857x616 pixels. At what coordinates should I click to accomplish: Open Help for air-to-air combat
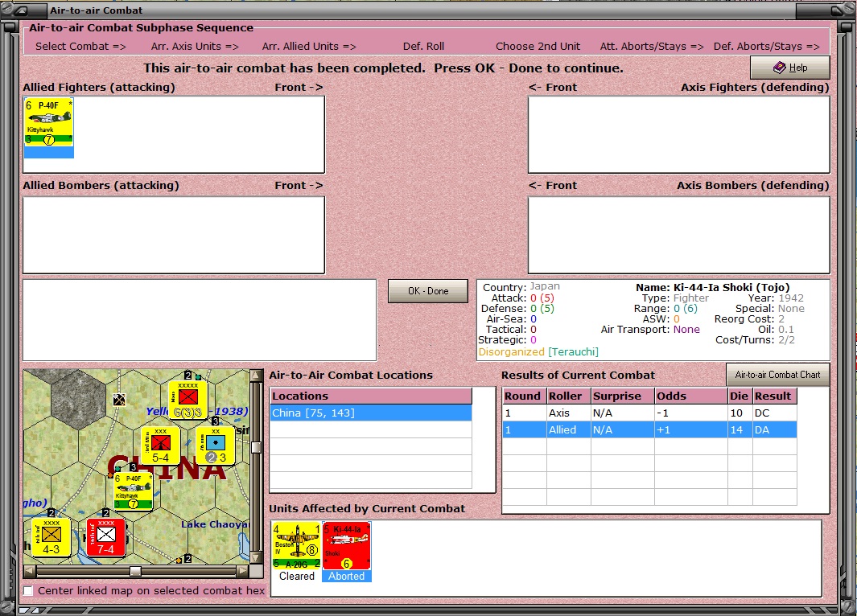point(789,68)
